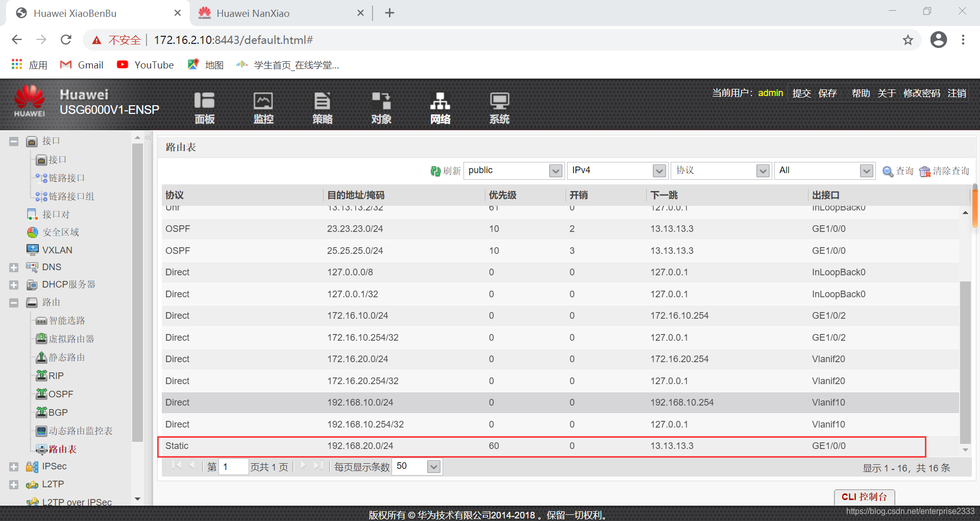
Task: Open the 对象 object icon
Action: click(x=381, y=107)
